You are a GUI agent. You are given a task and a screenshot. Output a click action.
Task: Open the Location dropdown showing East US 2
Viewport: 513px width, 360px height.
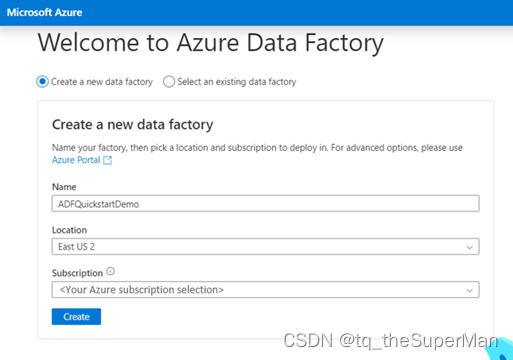tap(265, 247)
